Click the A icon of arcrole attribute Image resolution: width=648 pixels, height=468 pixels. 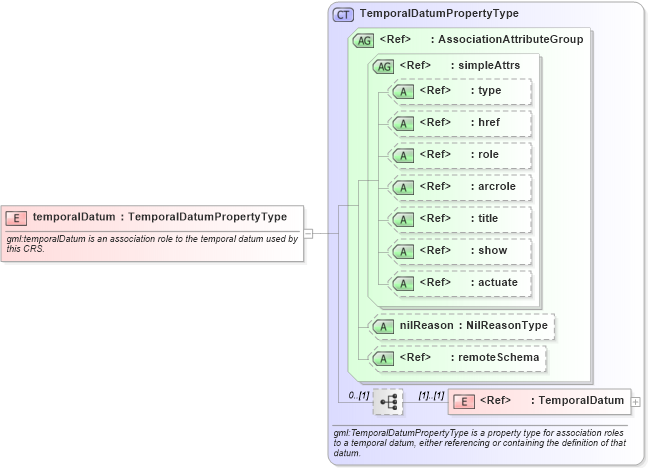tap(403, 188)
